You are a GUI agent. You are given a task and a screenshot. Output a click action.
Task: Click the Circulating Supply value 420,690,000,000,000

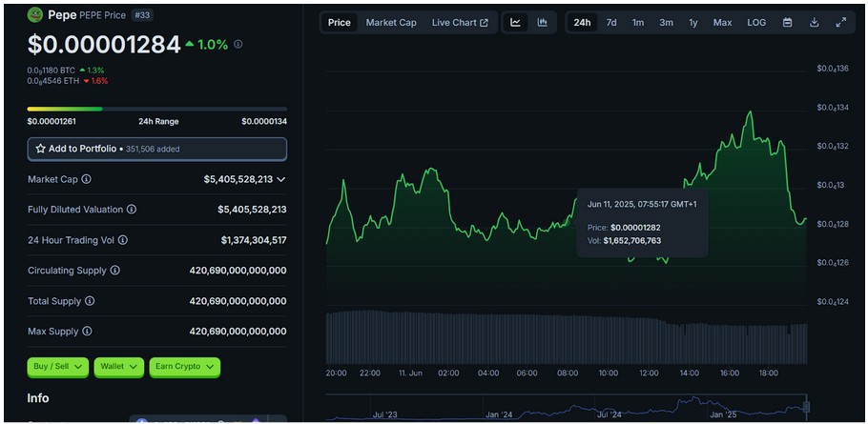[238, 271]
